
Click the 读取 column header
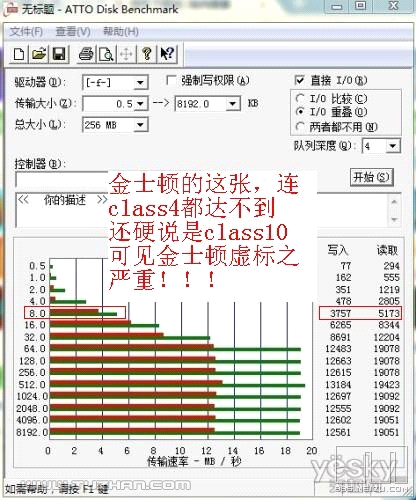[x=387, y=250]
